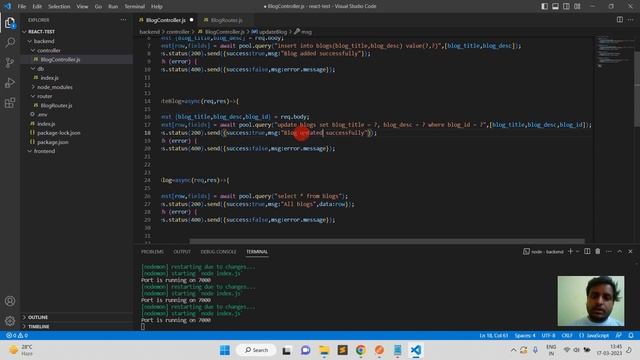
Task: Open BlogRouter.js in file tree
Action: pyautogui.click(x=56, y=105)
